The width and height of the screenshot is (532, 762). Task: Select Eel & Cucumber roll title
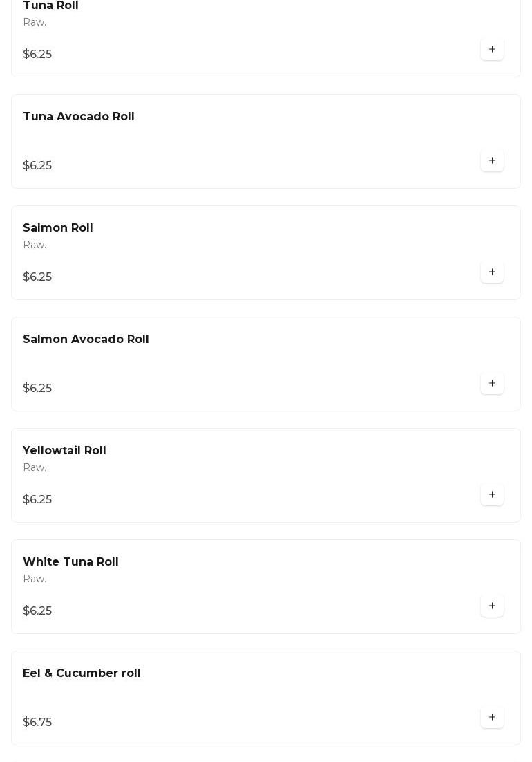(x=82, y=673)
